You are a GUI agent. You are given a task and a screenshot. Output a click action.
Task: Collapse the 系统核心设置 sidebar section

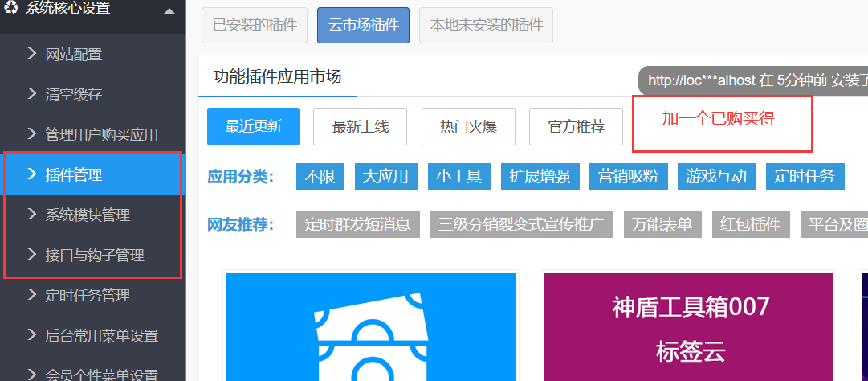click(168, 11)
